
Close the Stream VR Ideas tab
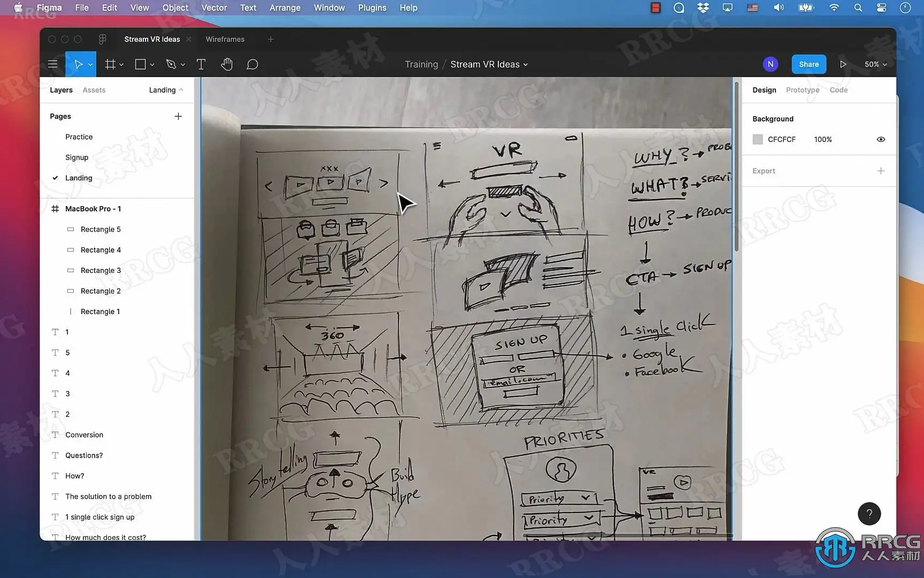189,39
